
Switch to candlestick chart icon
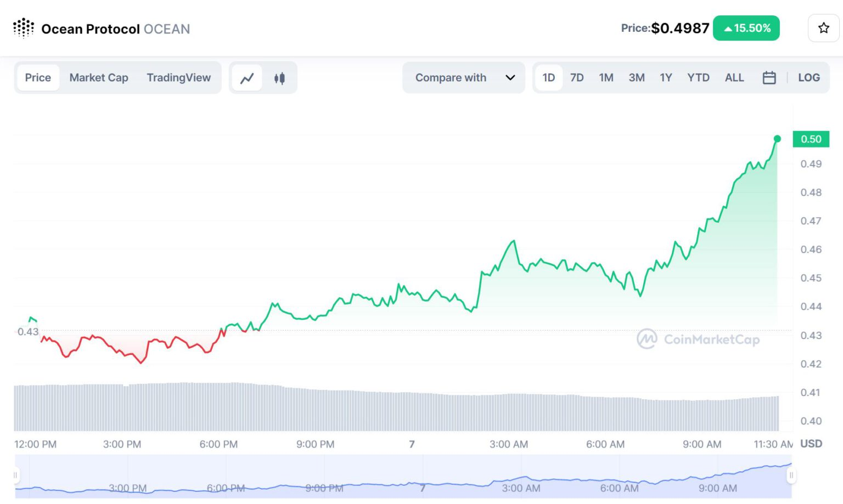279,78
